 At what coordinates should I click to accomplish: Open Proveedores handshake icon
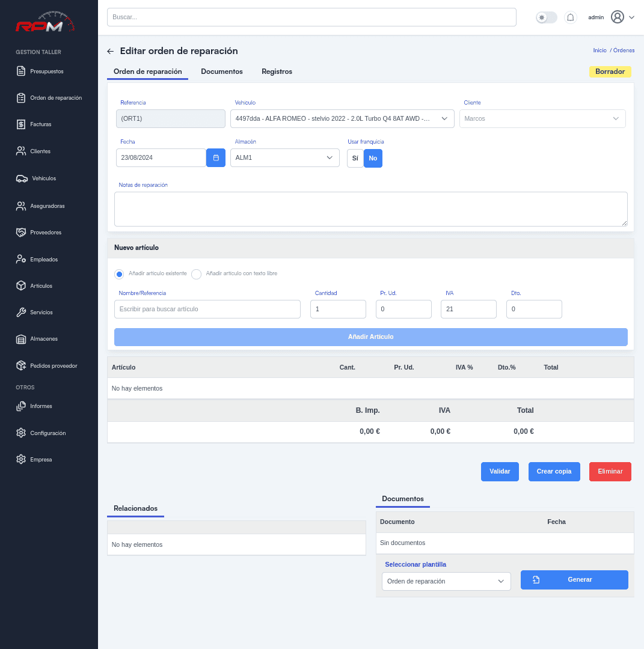[x=20, y=232]
